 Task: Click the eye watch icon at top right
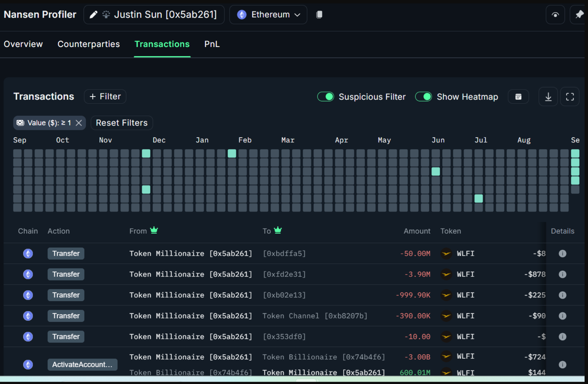point(555,15)
